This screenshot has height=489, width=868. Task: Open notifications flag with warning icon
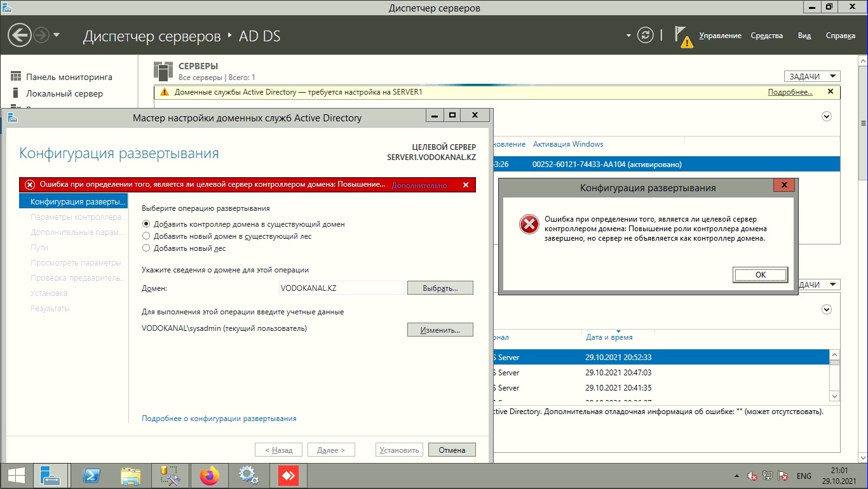click(682, 36)
